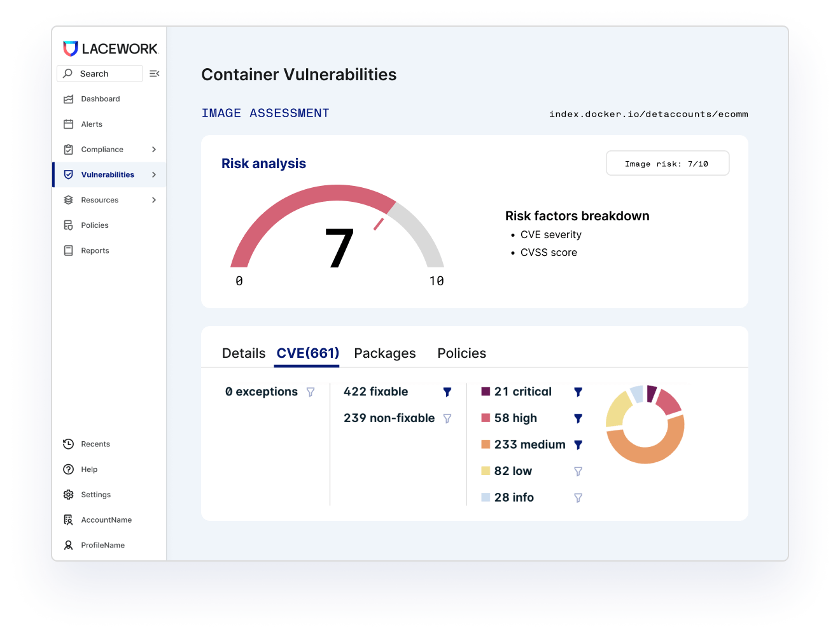The image size is (840, 638).
Task: Expand the Vulnerabilities submenu arrow
Action: tap(154, 175)
